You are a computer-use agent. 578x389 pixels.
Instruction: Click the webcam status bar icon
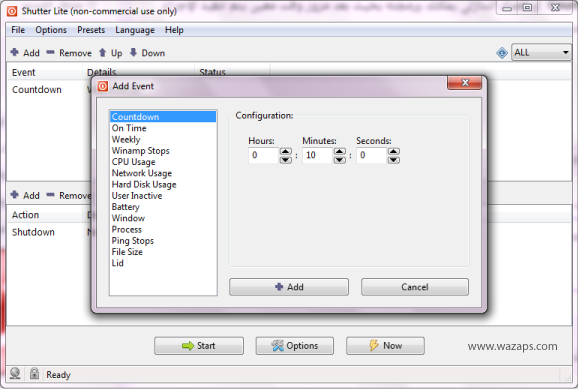(15, 374)
